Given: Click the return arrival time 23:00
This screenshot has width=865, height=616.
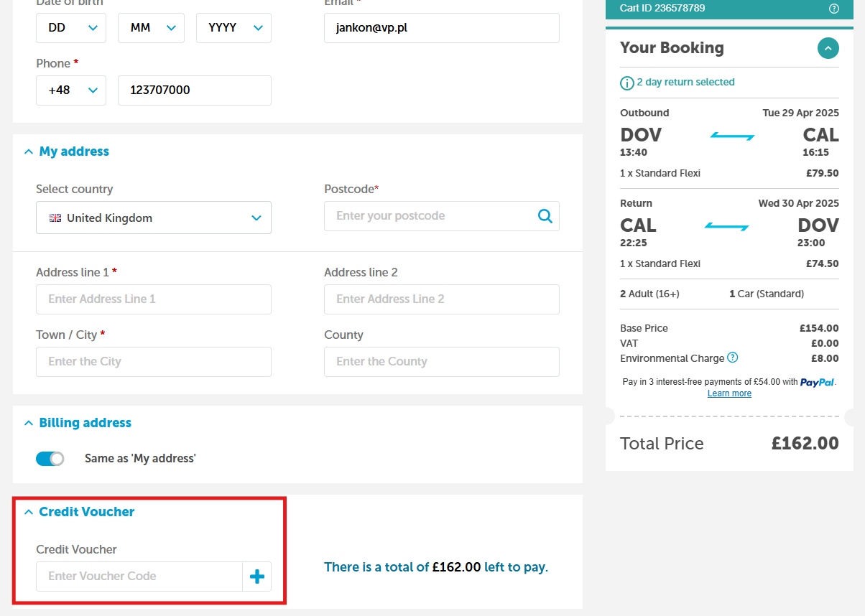Looking at the screenshot, I should 811,243.
